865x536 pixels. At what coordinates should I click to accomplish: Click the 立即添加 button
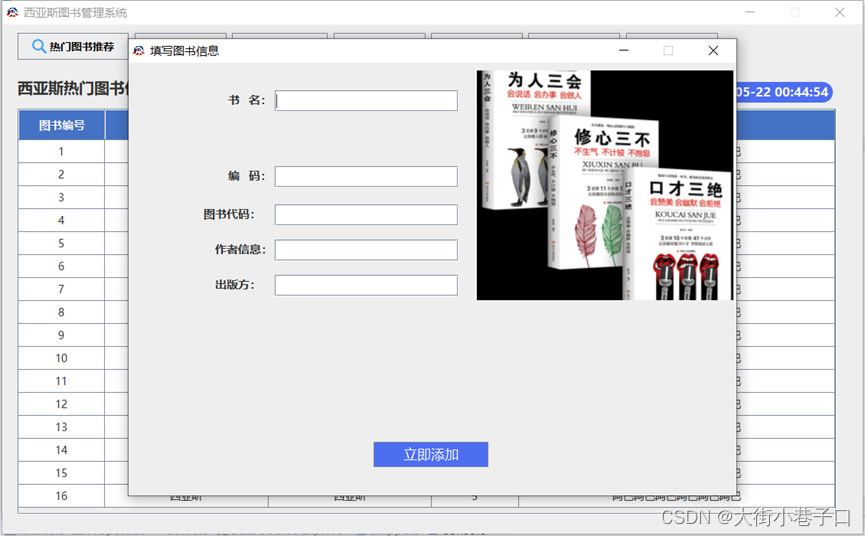click(431, 454)
